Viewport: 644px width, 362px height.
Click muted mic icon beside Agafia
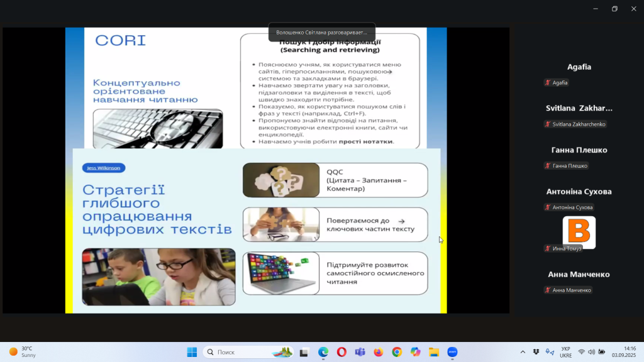coord(548,83)
